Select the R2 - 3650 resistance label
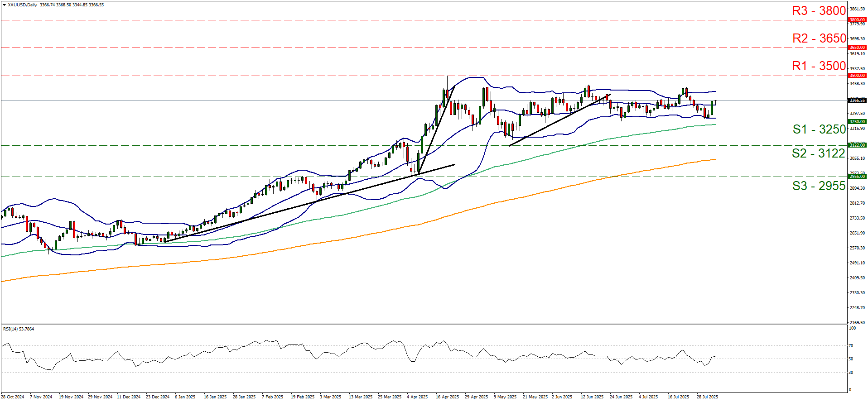868x402 pixels. [x=819, y=38]
